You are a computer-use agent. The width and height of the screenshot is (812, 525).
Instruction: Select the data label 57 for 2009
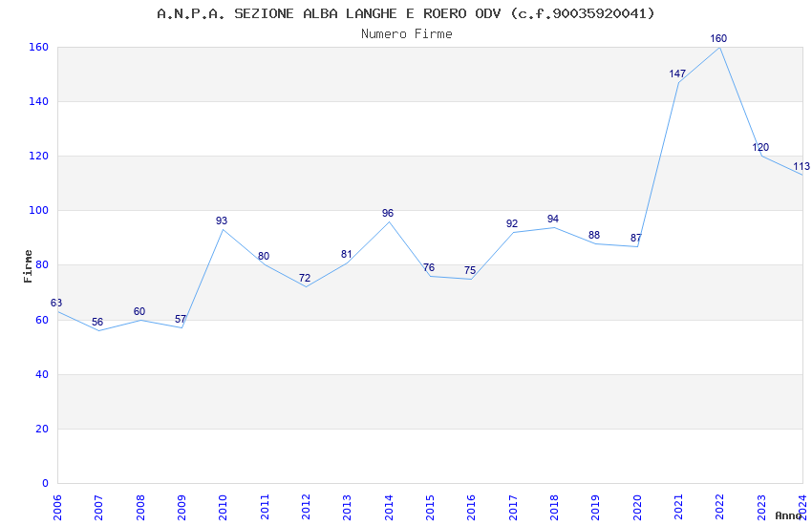coord(181,319)
